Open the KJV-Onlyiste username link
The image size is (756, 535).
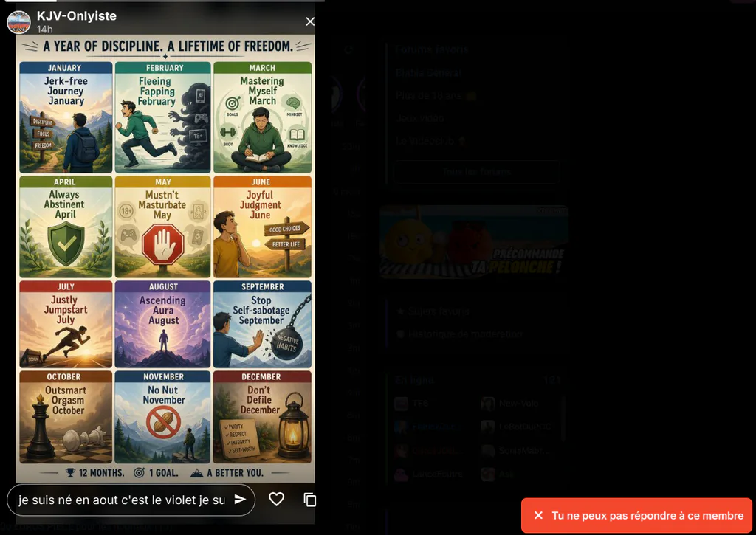pos(77,16)
